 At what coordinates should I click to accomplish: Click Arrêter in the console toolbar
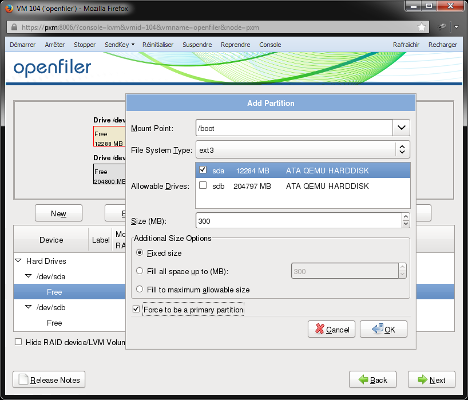pos(55,45)
